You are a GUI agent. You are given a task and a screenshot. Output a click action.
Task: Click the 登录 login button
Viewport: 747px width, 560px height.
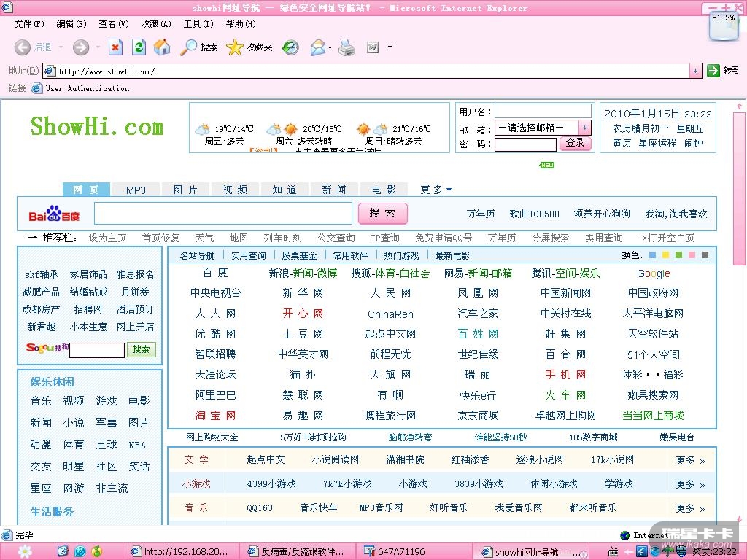(x=575, y=142)
